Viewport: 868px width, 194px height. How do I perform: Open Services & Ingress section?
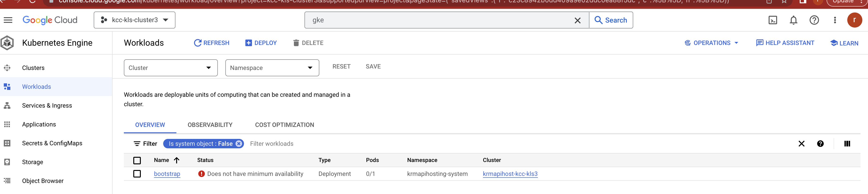[47, 105]
